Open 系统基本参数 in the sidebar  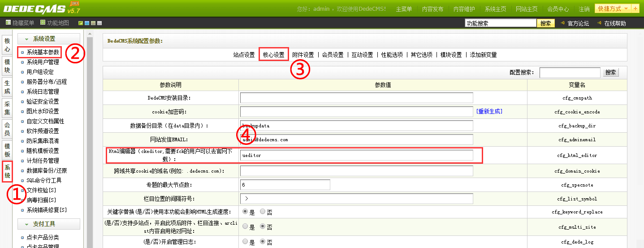43,52
